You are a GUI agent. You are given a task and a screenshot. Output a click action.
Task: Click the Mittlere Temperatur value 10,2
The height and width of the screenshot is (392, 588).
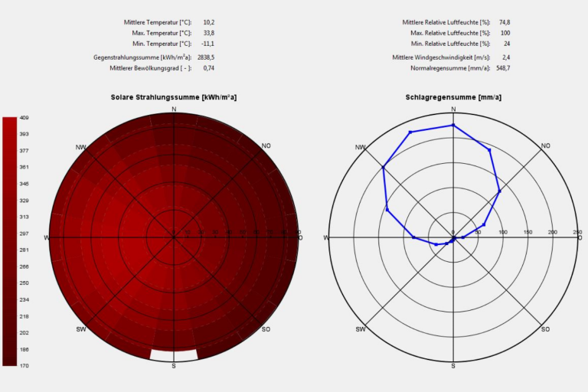coord(208,22)
